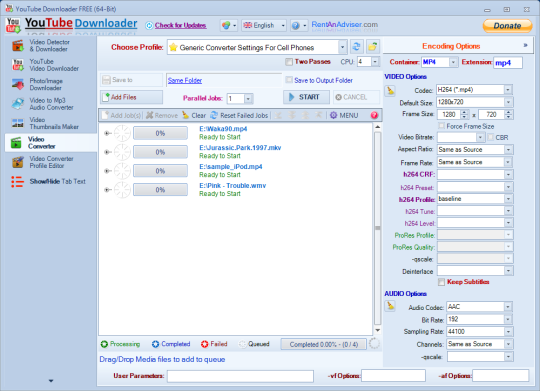Open the Audio Codec dropdown
Viewport: 540px width, 391px height.
pyautogui.click(x=508, y=307)
